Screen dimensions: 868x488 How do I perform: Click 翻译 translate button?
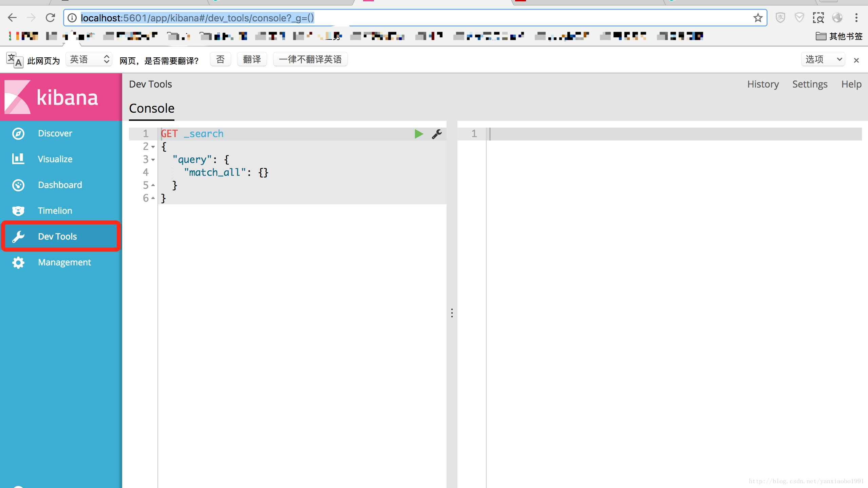coord(252,59)
